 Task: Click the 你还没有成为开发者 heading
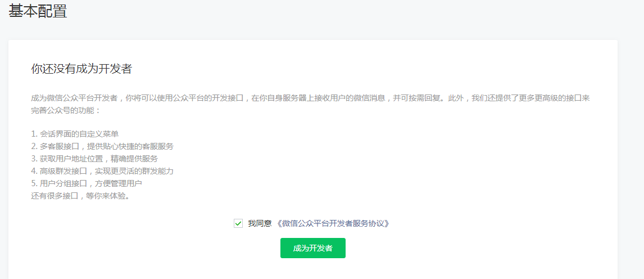(81, 69)
